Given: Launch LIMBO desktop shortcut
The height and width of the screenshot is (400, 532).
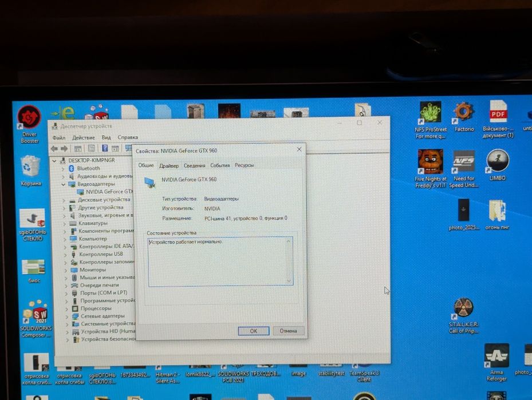Looking at the screenshot, I should pyautogui.click(x=498, y=165).
